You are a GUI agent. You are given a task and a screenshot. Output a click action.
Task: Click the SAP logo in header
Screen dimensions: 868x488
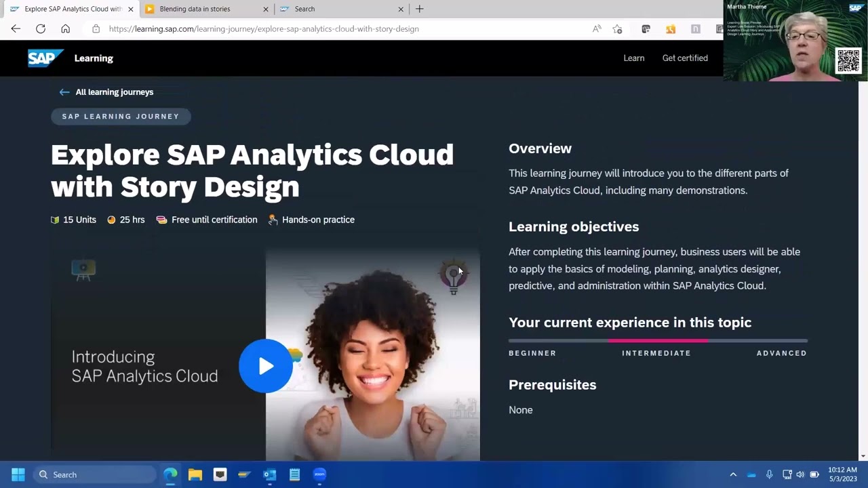tap(45, 58)
